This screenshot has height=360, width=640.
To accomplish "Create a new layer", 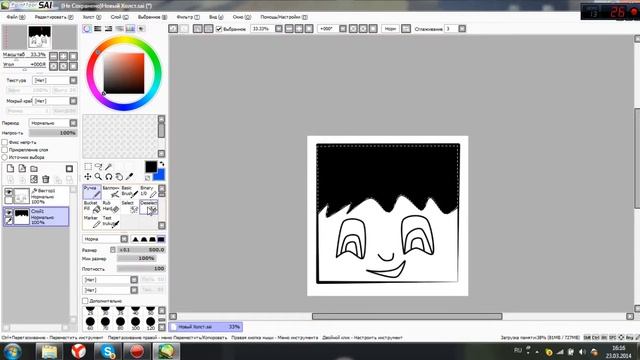I will pos(11,169).
